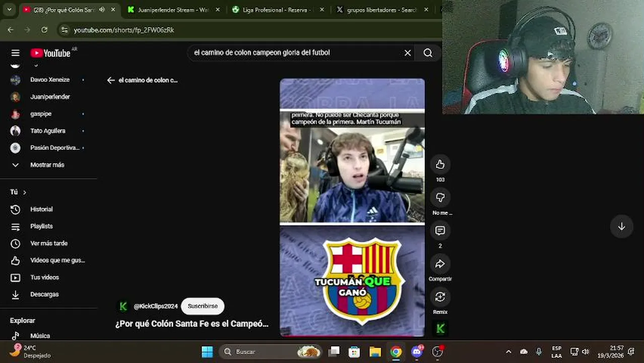Open KickClips2024 channel avatar
Image resolution: width=644 pixels, height=363 pixels.
(x=123, y=306)
